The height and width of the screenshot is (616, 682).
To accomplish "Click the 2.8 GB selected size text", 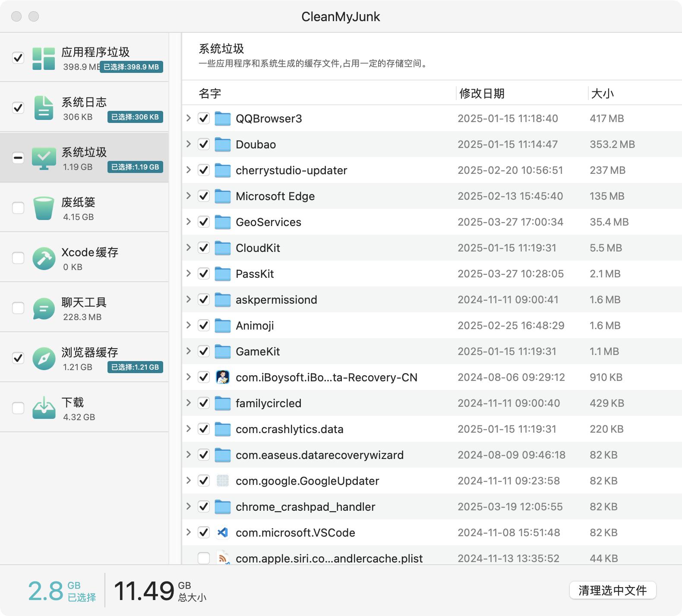I will pyautogui.click(x=62, y=591).
